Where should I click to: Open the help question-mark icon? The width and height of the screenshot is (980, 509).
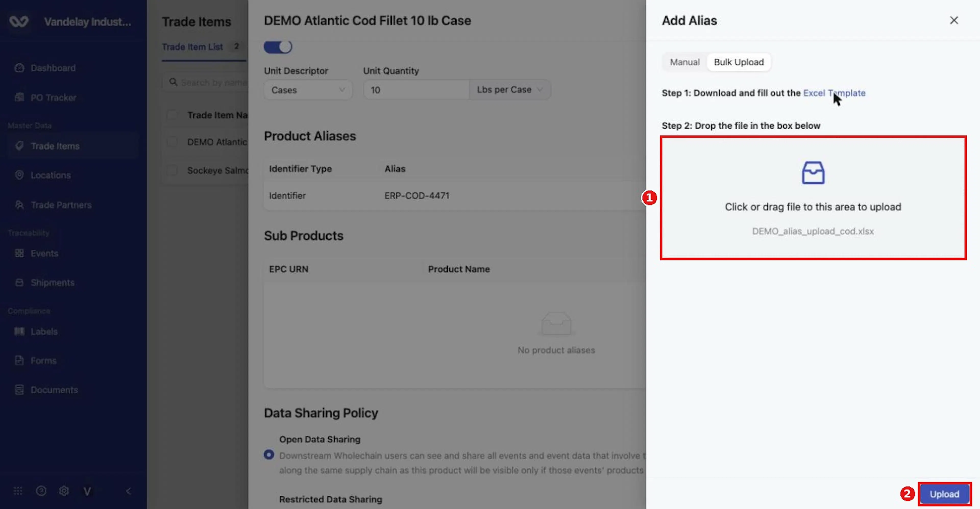pyautogui.click(x=41, y=491)
